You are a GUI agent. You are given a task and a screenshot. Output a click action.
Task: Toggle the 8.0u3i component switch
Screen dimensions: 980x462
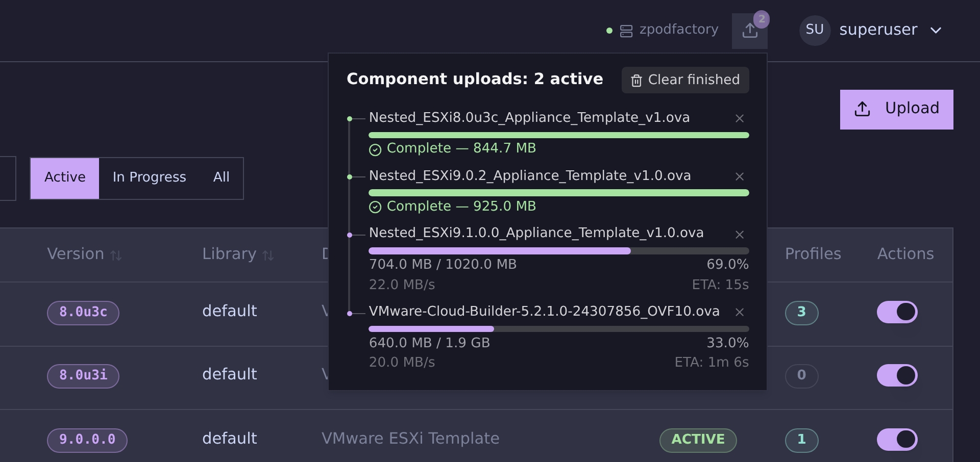(897, 375)
